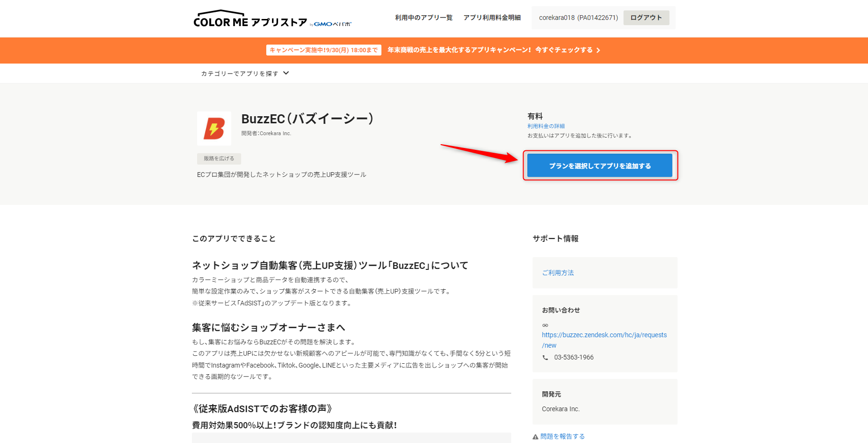Click the 開発元 label
The image size is (868, 443).
pos(552,394)
